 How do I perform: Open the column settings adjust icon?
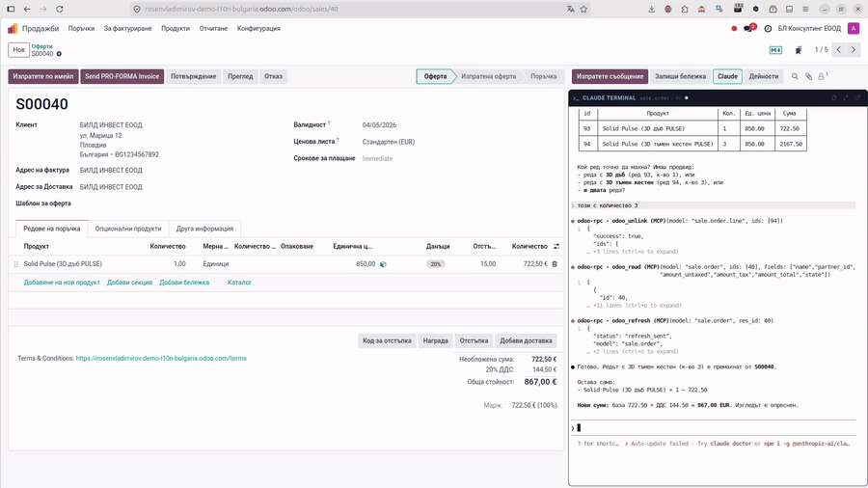pos(556,246)
